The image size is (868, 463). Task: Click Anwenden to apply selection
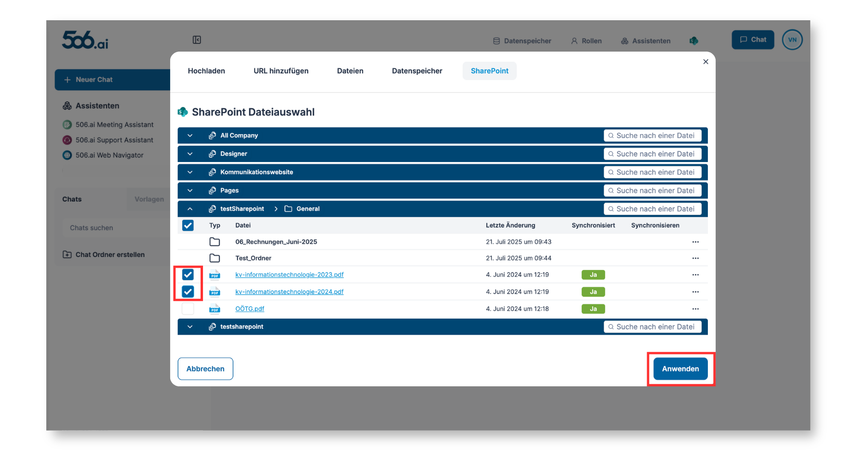(x=680, y=368)
